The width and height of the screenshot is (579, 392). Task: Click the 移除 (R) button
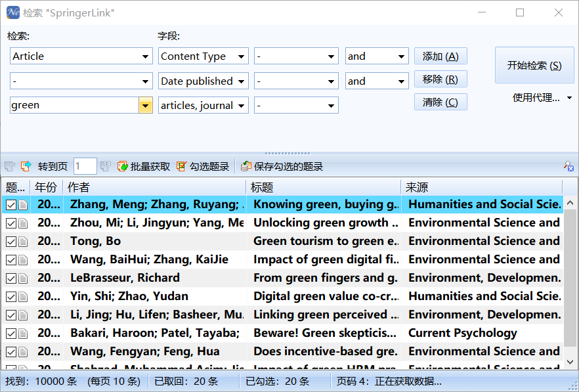440,79
